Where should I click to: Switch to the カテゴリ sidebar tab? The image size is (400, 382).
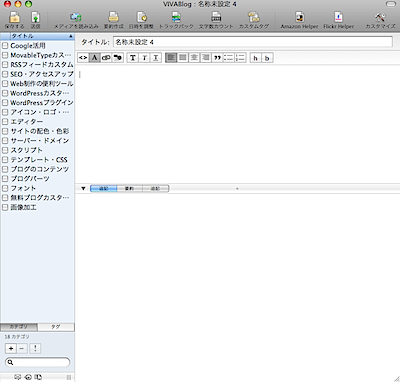[x=19, y=327]
